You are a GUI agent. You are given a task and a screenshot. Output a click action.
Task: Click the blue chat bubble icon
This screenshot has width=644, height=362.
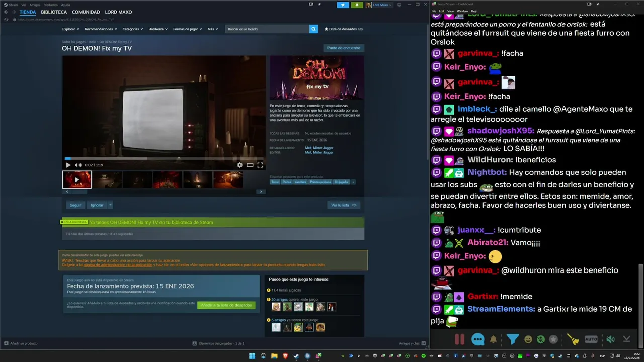tap(478, 339)
